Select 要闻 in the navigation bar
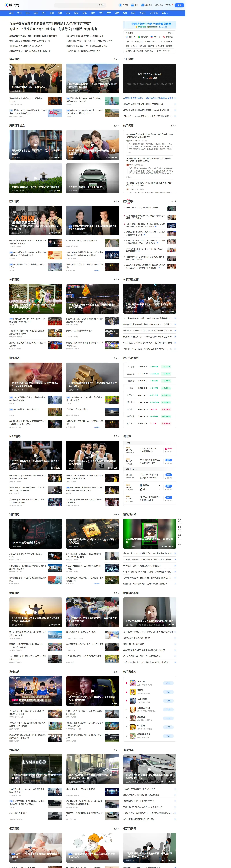231x868 pixels. click(x=11, y=13)
